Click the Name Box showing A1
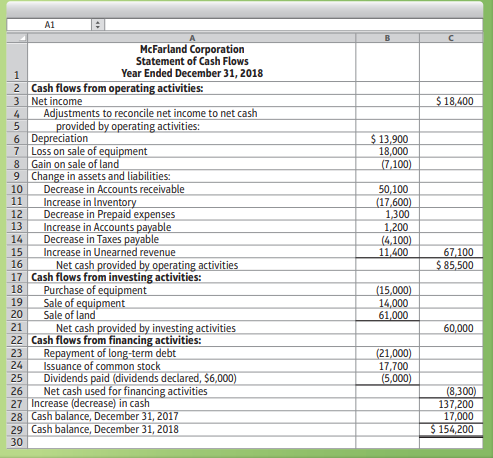 (49, 25)
